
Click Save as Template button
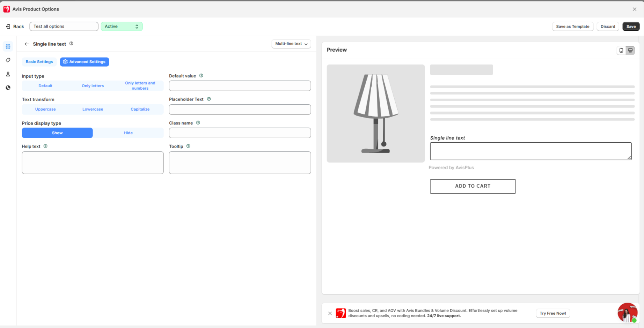point(572,27)
